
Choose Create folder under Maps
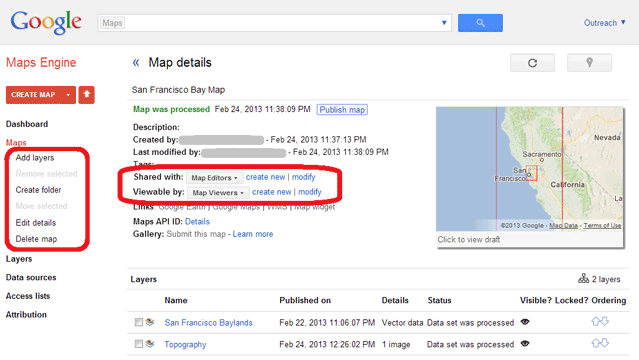pos(38,190)
